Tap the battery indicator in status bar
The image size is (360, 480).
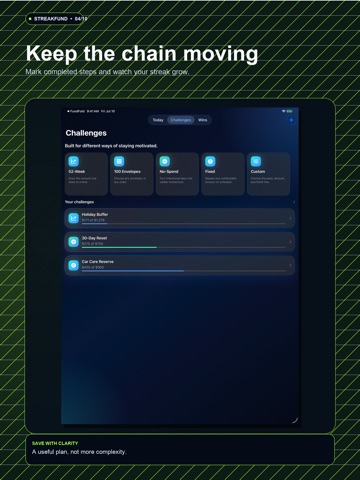289,111
